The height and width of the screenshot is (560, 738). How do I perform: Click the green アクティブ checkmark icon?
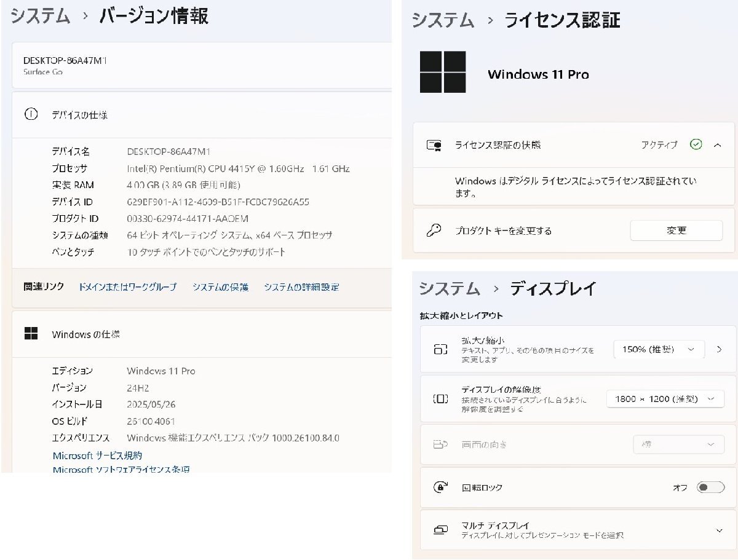coord(694,145)
